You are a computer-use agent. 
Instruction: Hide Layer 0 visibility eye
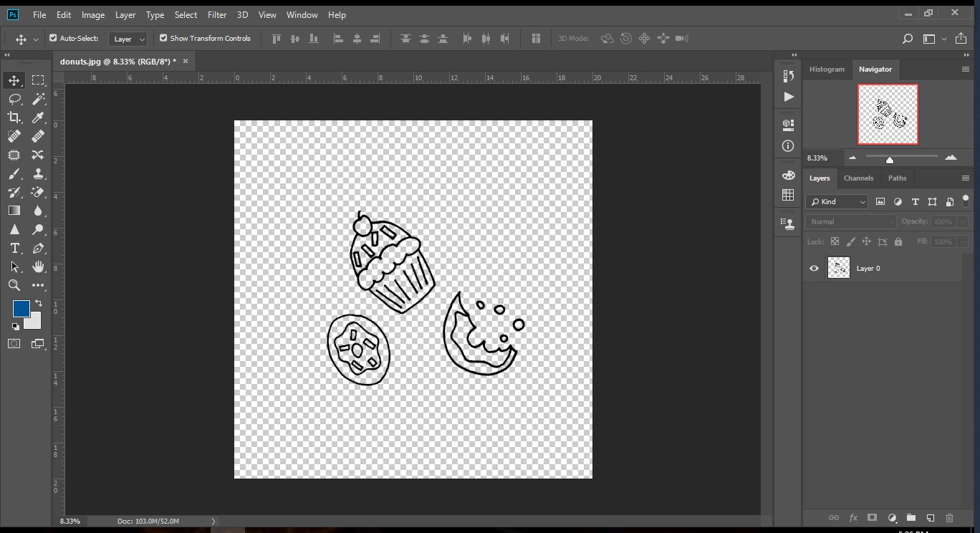click(x=814, y=269)
